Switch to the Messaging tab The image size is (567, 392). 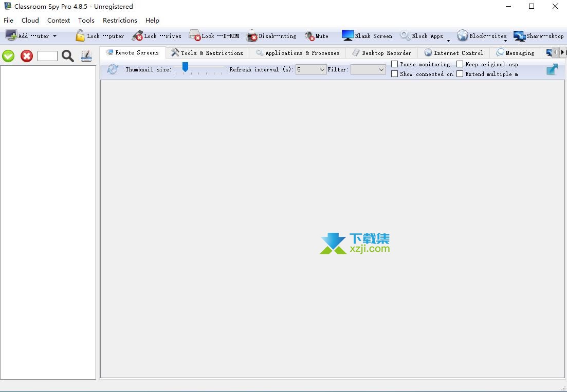tap(515, 53)
